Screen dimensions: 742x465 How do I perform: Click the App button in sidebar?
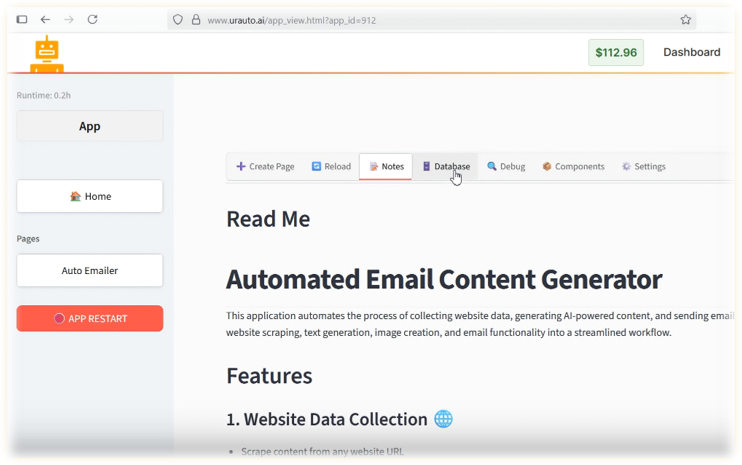click(x=90, y=127)
